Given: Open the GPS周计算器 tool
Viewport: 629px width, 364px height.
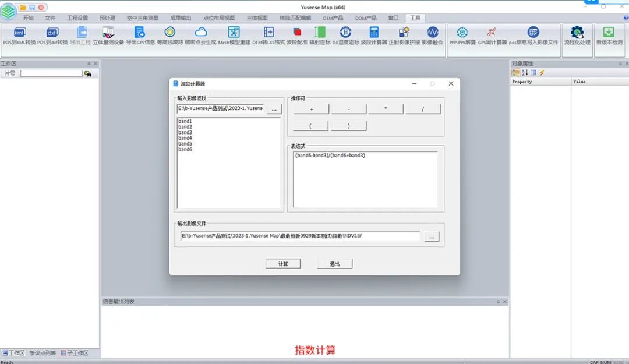Looking at the screenshot, I should click(x=492, y=33).
